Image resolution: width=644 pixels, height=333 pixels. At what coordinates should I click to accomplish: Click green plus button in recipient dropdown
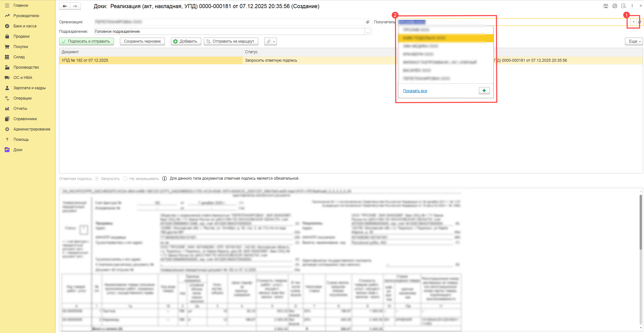tap(484, 91)
